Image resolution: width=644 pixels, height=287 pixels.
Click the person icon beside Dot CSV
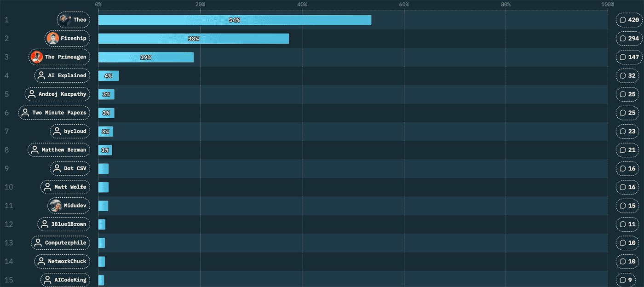pos(57,168)
